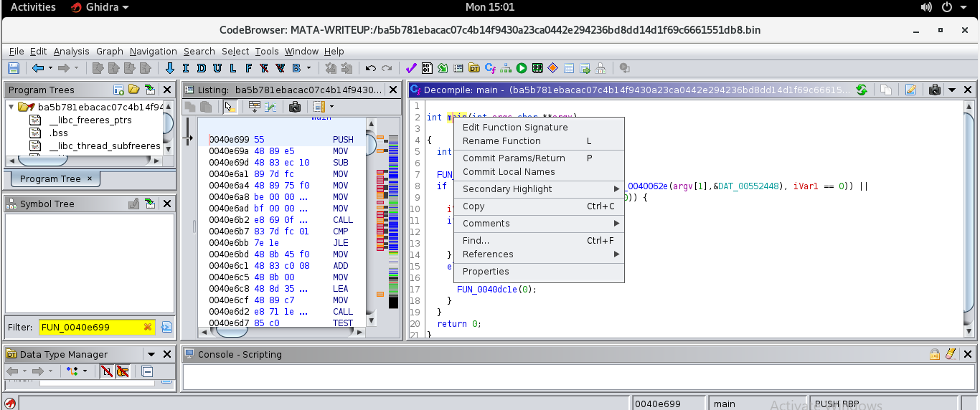Copy decompiler text with the pages icon

coord(886,90)
